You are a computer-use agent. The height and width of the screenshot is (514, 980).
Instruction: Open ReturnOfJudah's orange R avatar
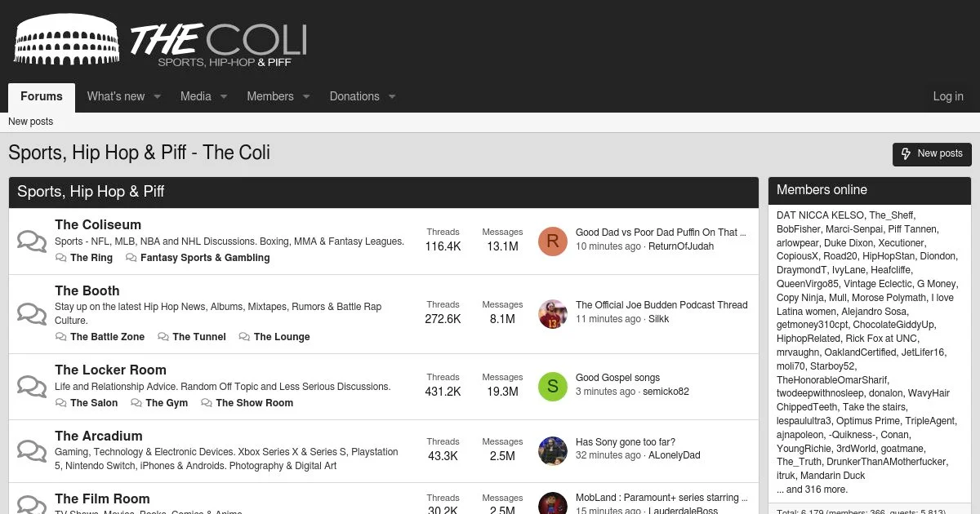click(553, 241)
